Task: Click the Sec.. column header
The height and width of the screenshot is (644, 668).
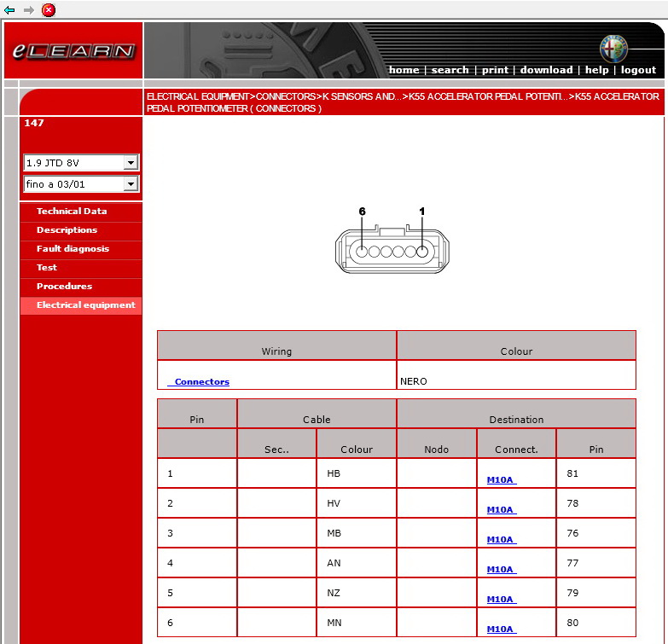Action: click(x=277, y=444)
